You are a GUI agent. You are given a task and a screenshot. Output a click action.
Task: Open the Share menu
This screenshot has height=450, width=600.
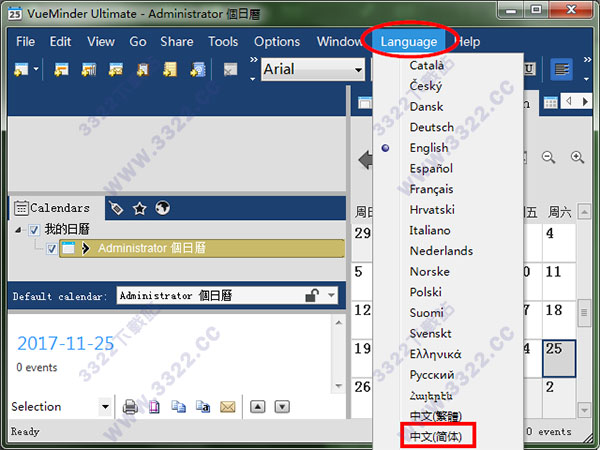click(177, 41)
